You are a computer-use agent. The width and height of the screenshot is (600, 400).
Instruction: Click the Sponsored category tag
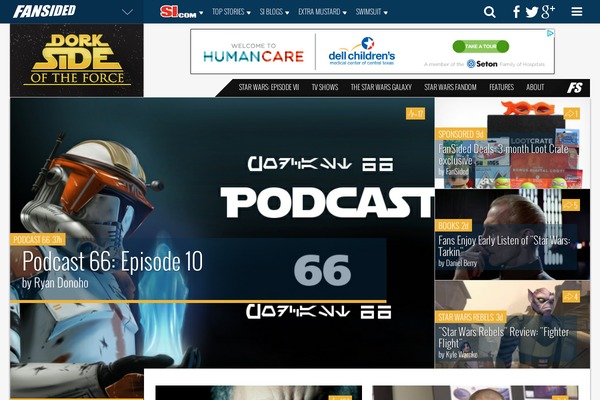pyautogui.click(x=461, y=134)
